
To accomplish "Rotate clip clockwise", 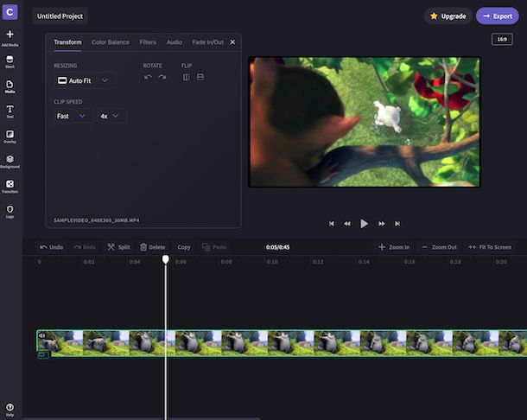I will tap(162, 77).
